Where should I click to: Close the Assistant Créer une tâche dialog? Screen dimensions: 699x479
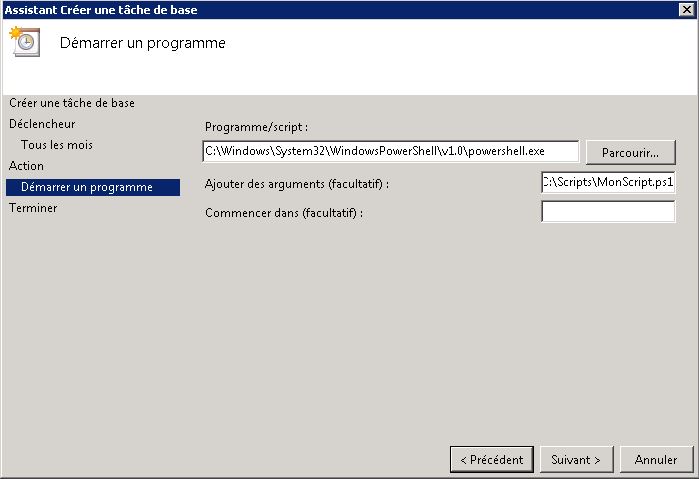[x=686, y=9]
